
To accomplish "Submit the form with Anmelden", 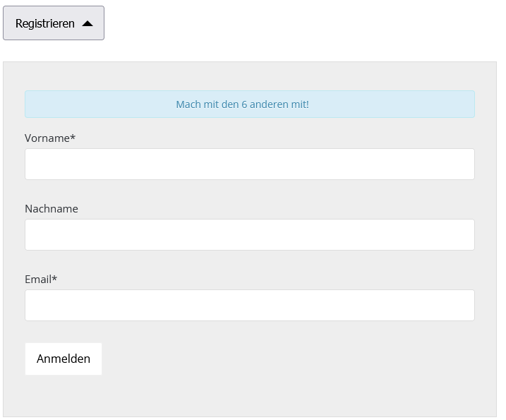I will [x=64, y=359].
